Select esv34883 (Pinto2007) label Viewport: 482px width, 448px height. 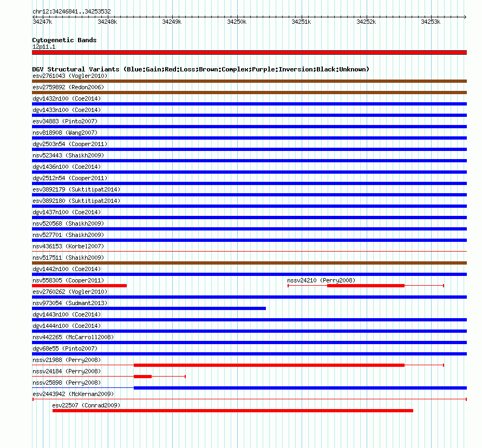[65, 121]
